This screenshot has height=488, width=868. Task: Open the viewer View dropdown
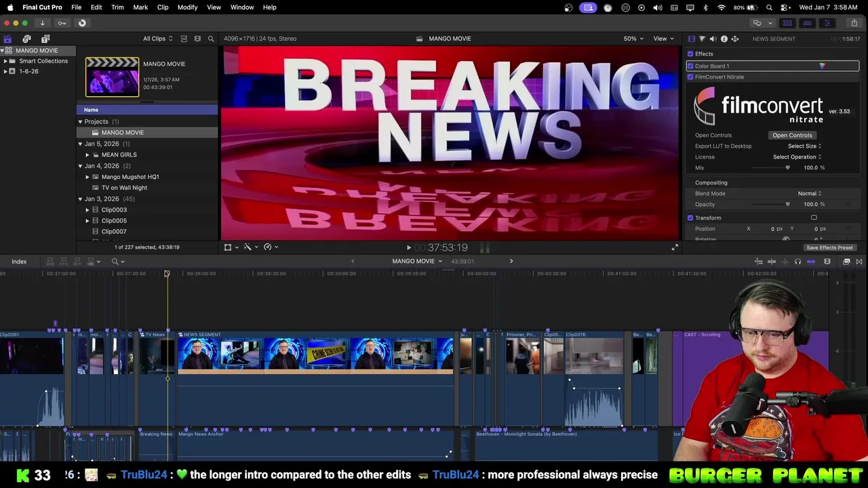pyautogui.click(x=663, y=39)
